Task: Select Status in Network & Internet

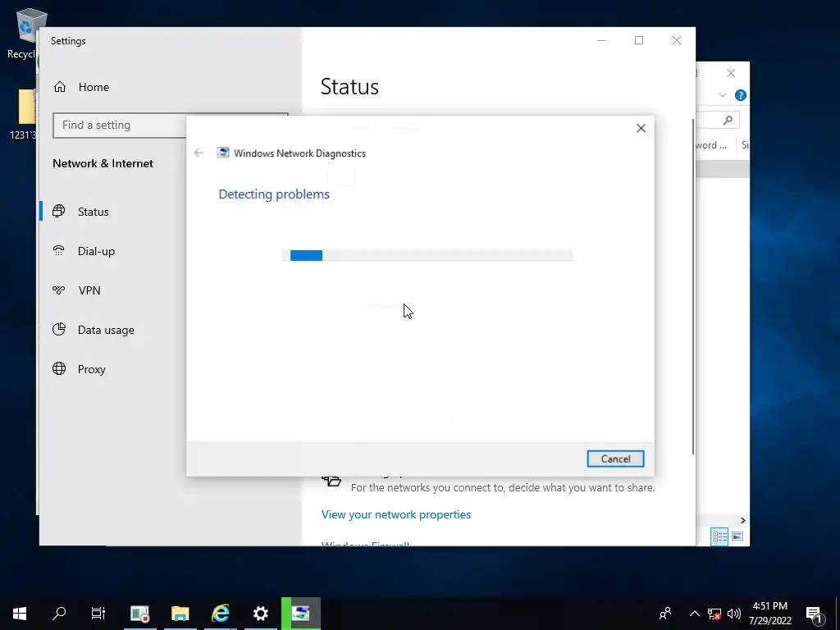Action: [94, 212]
